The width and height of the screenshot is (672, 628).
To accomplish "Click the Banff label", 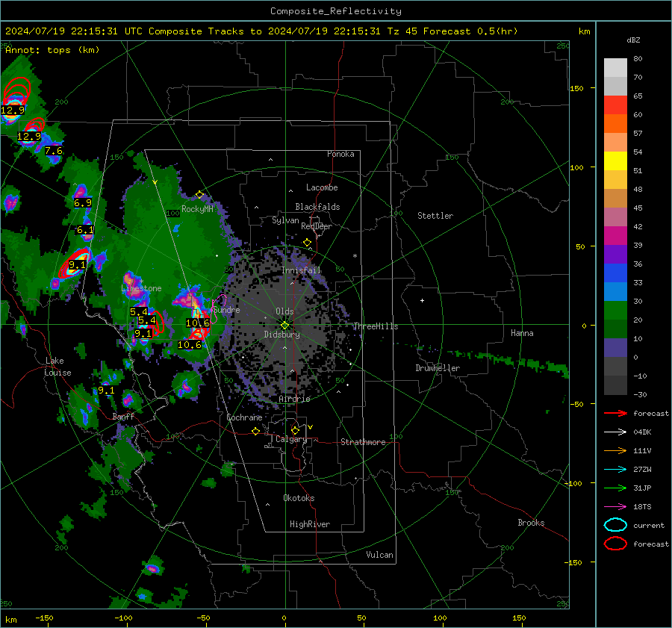I will (123, 417).
